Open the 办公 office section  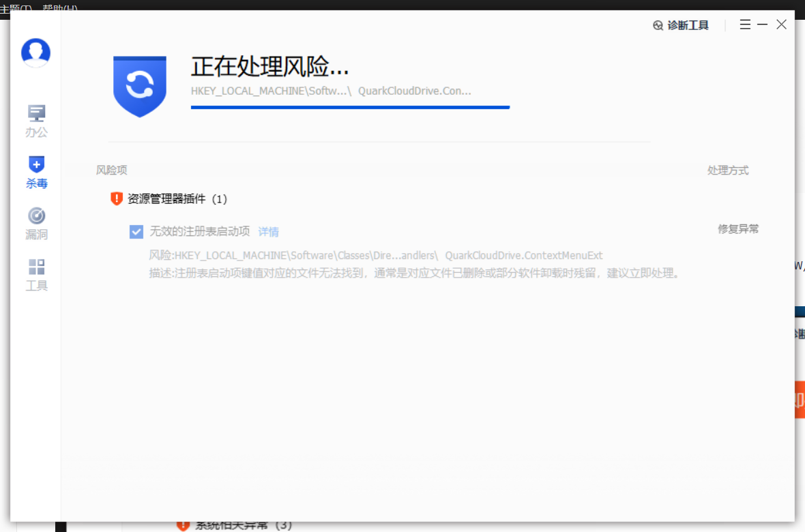(36, 121)
